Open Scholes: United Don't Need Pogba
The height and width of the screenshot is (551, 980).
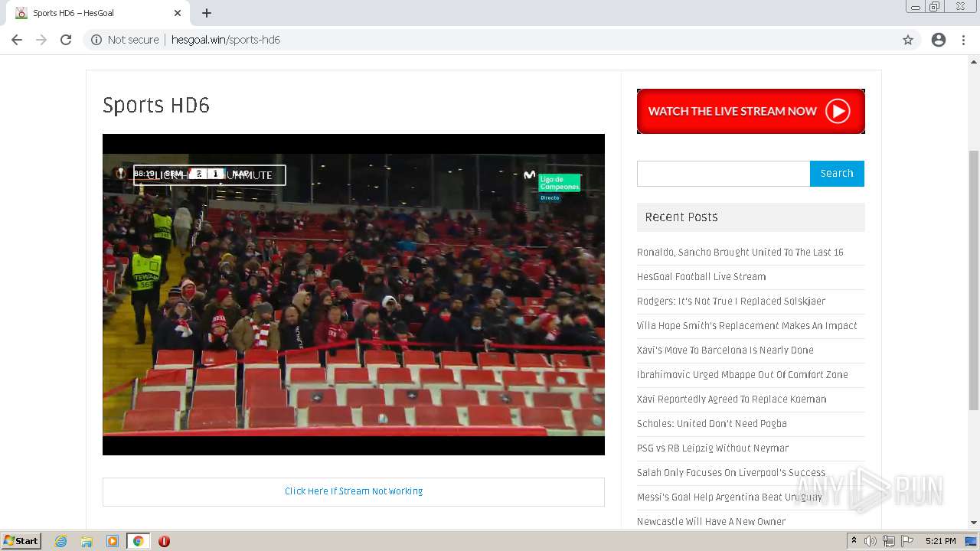[x=712, y=424]
